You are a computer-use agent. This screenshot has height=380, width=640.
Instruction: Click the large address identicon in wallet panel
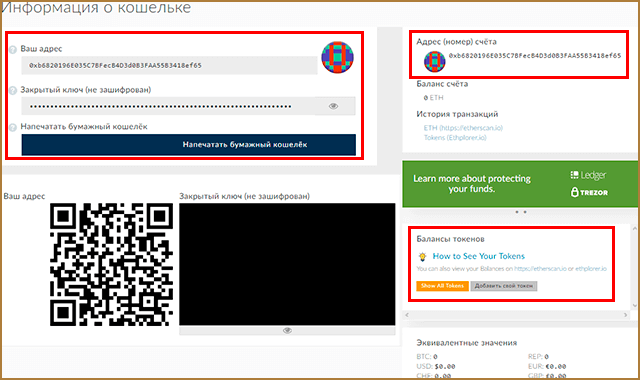(338, 57)
